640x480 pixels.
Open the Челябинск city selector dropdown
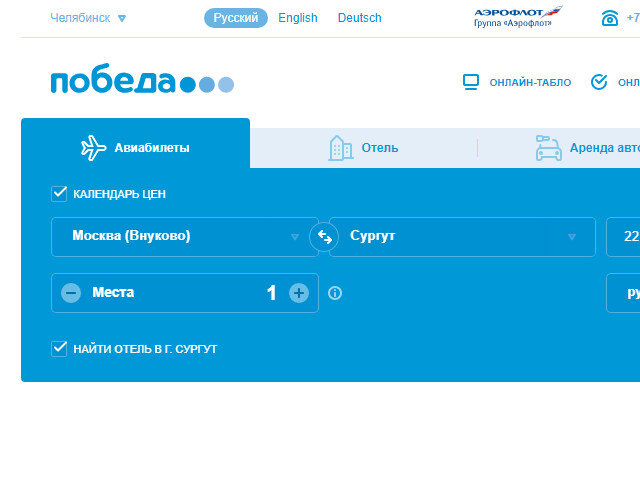pos(88,18)
